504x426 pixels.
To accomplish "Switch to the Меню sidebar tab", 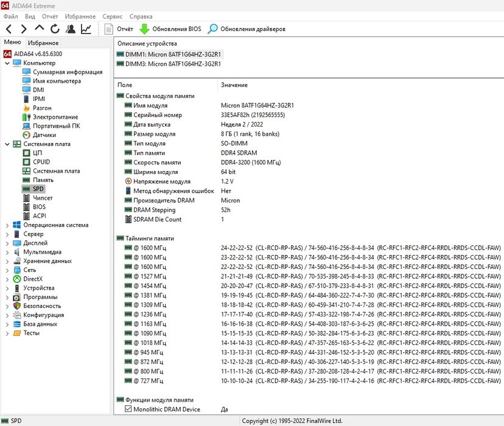I will click(x=12, y=42).
